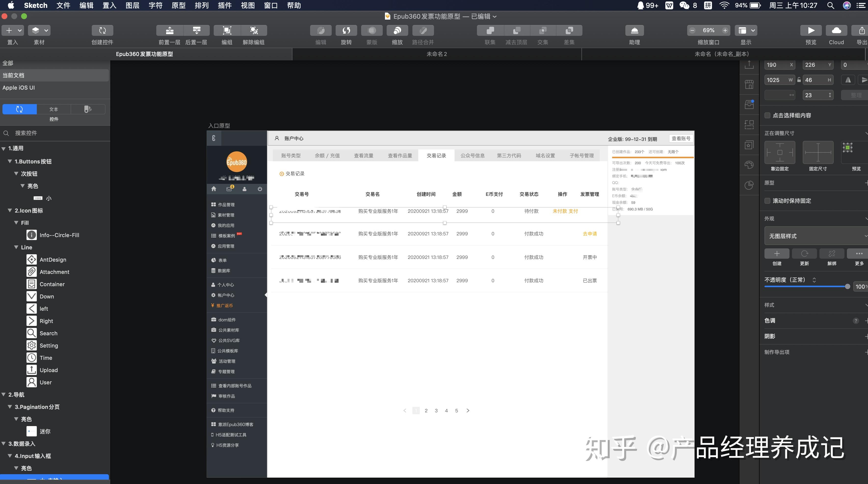Enable 点击选择组内容 checkbox
Screen dimensions: 868x484
pyautogui.click(x=767, y=116)
